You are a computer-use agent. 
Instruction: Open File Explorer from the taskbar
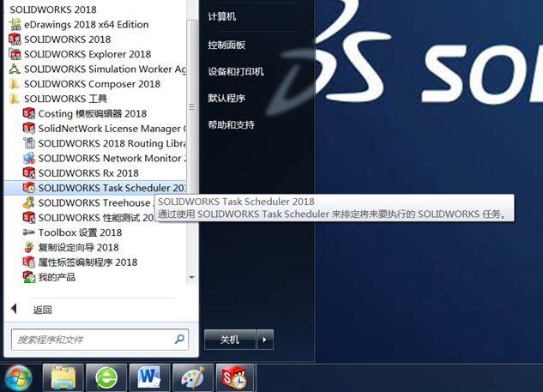coord(63,377)
